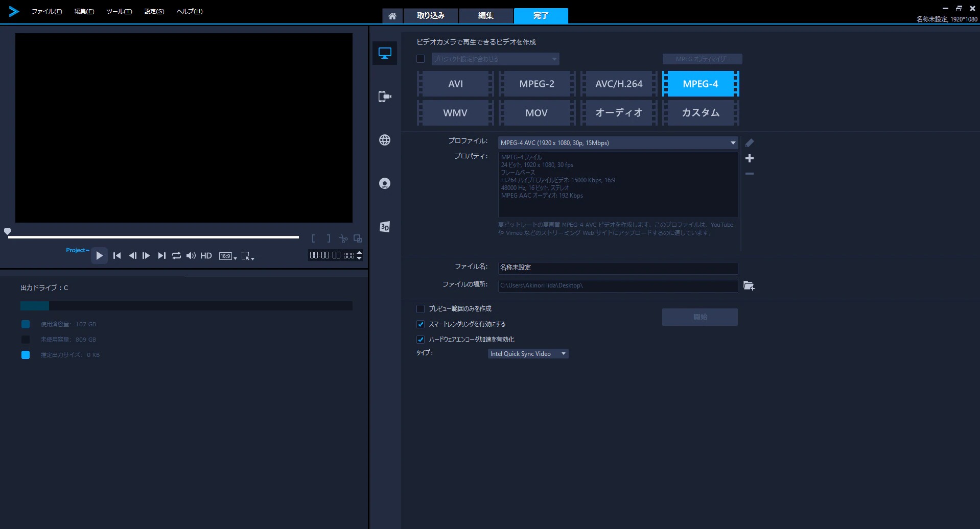This screenshot has height=529, width=980.
Task: Click the pencil icon to edit the profile
Action: 749,143
